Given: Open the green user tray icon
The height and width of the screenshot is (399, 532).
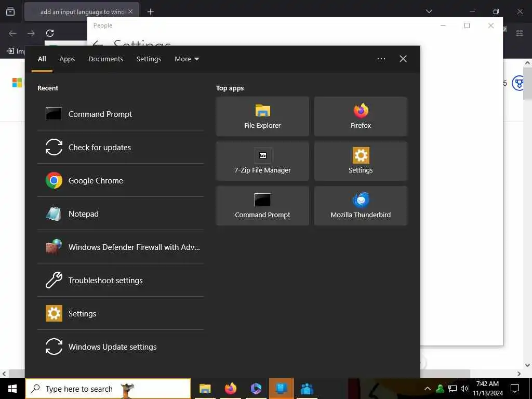Looking at the screenshot, I should 440,389.
